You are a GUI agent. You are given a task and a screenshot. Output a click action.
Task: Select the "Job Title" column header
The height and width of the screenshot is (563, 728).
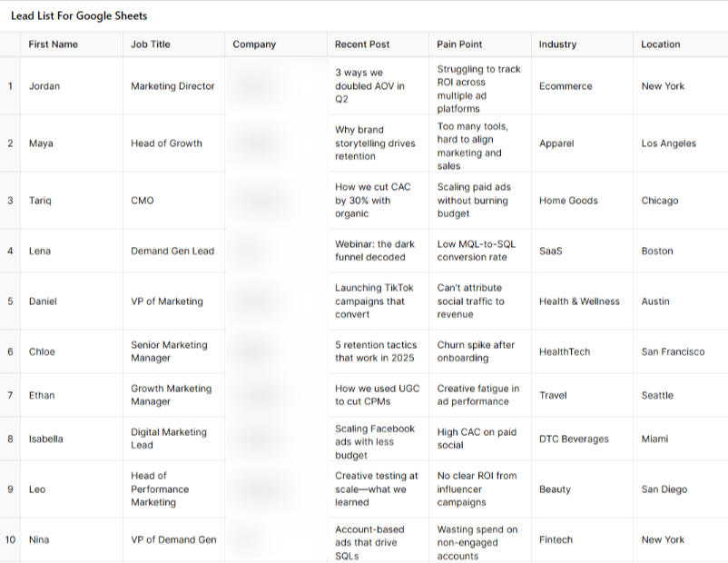pyautogui.click(x=151, y=44)
